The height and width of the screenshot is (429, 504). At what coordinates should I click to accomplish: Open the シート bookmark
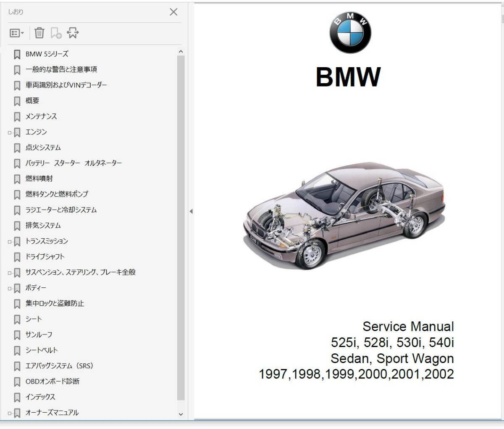(x=34, y=319)
